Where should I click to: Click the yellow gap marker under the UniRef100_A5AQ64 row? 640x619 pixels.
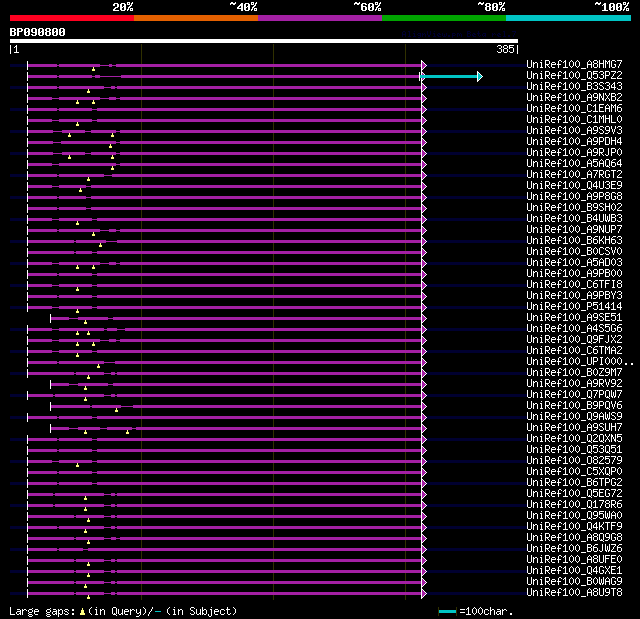point(113,168)
